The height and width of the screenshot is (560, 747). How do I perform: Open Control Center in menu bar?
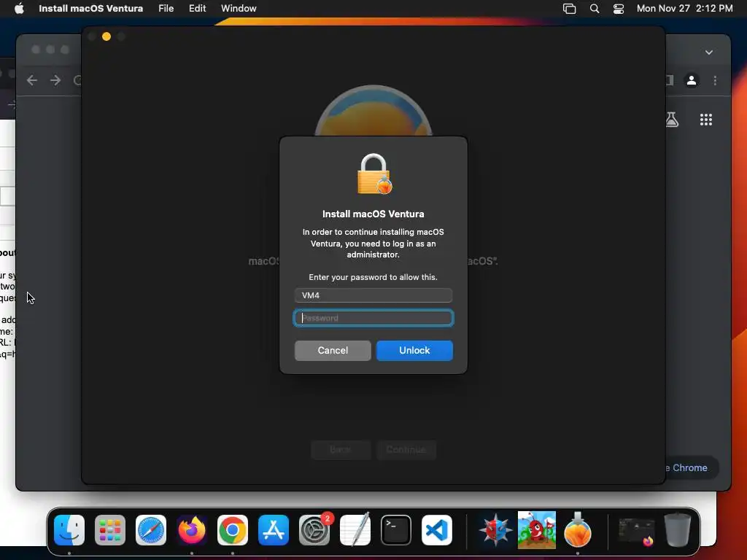619,8
